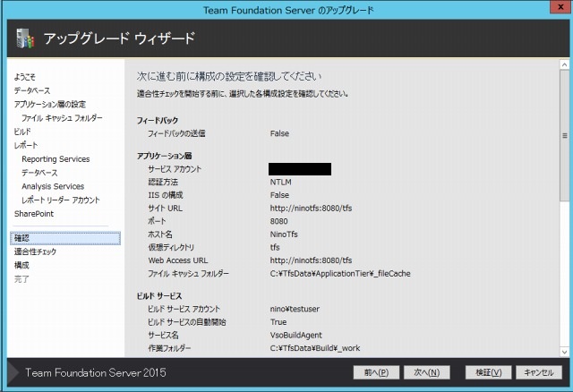Go to 適合性チェック step
The height and width of the screenshot is (392, 573).
pos(35,251)
